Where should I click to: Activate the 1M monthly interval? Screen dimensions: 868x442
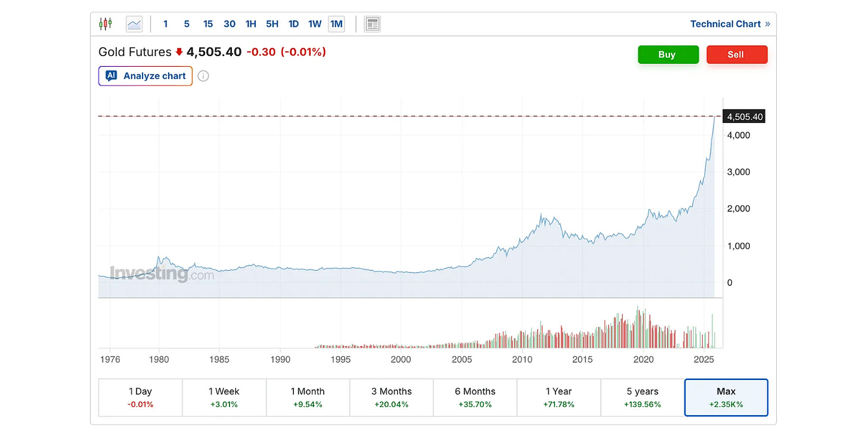[x=336, y=24]
